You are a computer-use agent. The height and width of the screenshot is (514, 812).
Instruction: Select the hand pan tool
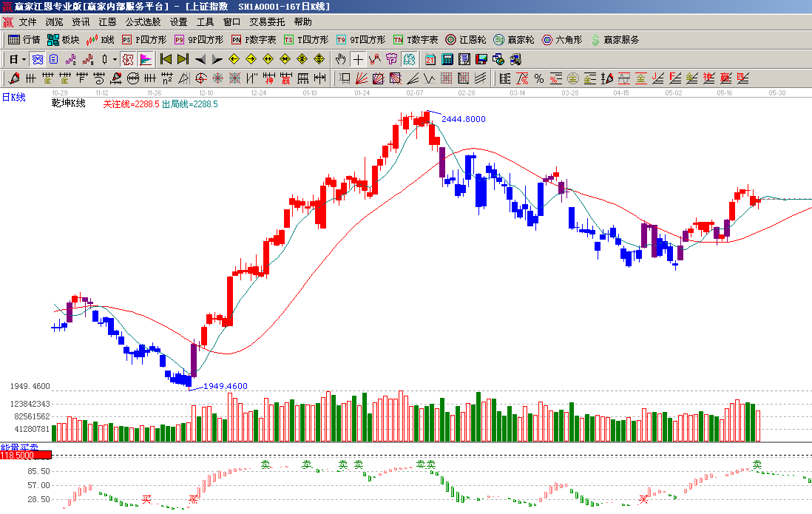341,59
